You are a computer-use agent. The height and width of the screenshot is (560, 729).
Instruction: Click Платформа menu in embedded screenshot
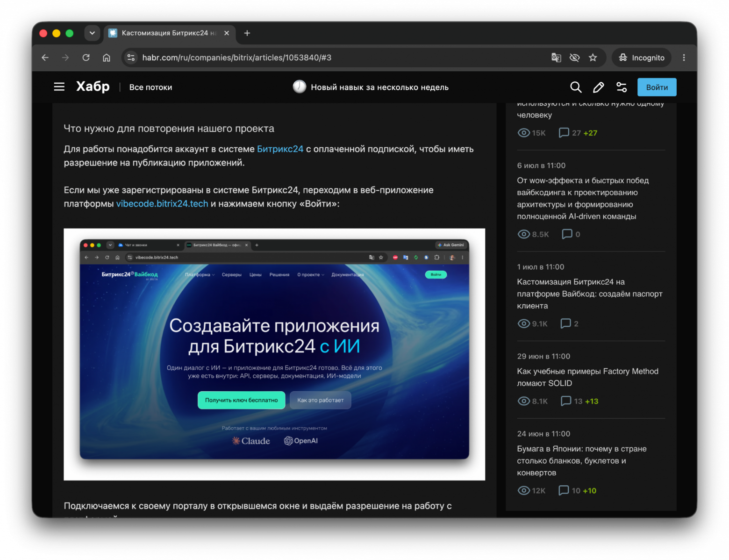(200, 275)
